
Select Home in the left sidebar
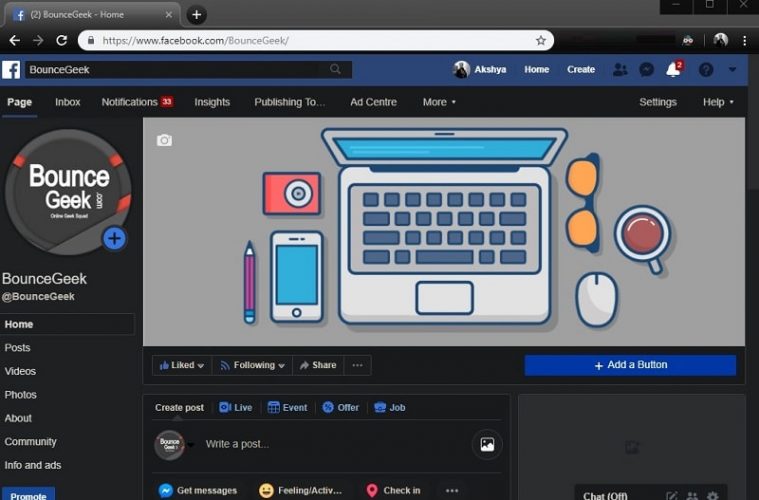(67, 324)
